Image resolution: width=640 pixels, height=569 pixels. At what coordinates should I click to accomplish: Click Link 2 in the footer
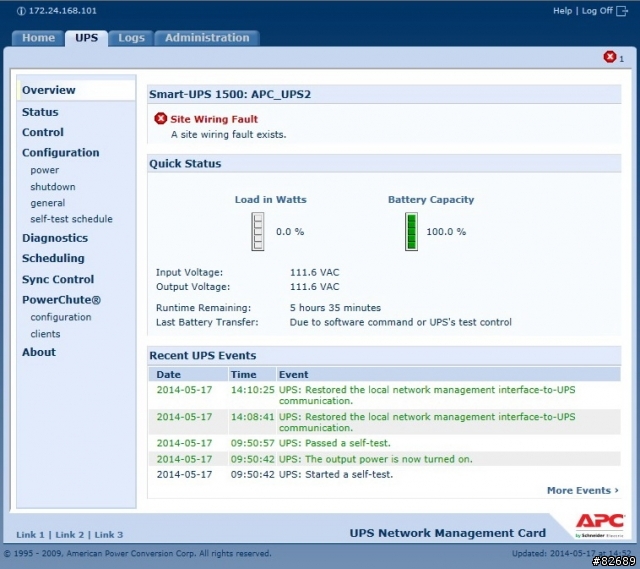[x=69, y=535]
